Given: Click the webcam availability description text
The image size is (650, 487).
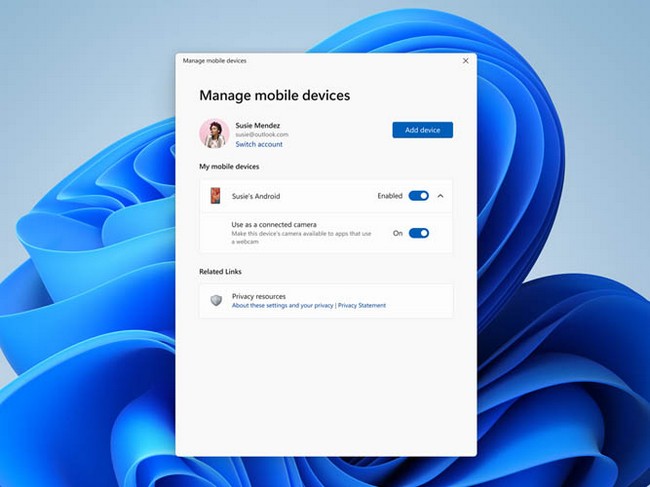Looking at the screenshot, I should [301, 237].
